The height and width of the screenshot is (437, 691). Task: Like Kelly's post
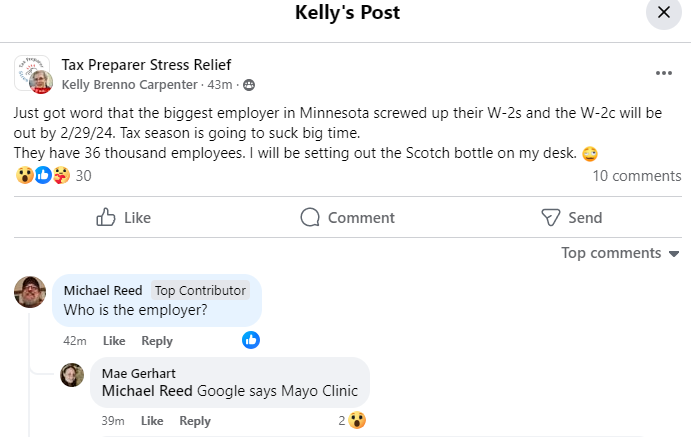coord(123,217)
